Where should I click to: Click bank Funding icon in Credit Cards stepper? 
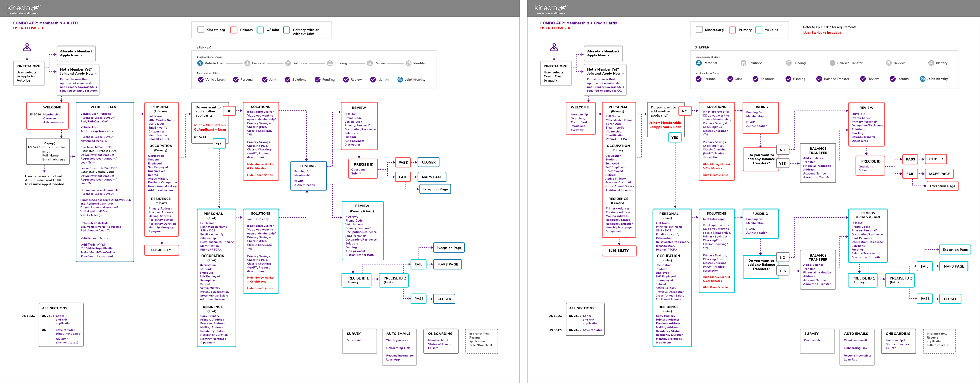pyautogui.click(x=788, y=63)
